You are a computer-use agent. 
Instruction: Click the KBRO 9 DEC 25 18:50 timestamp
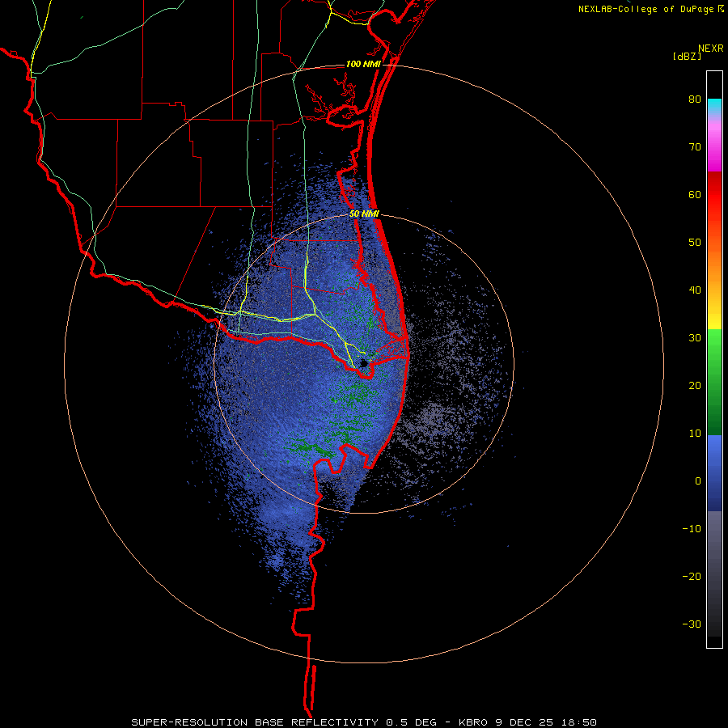(528, 722)
